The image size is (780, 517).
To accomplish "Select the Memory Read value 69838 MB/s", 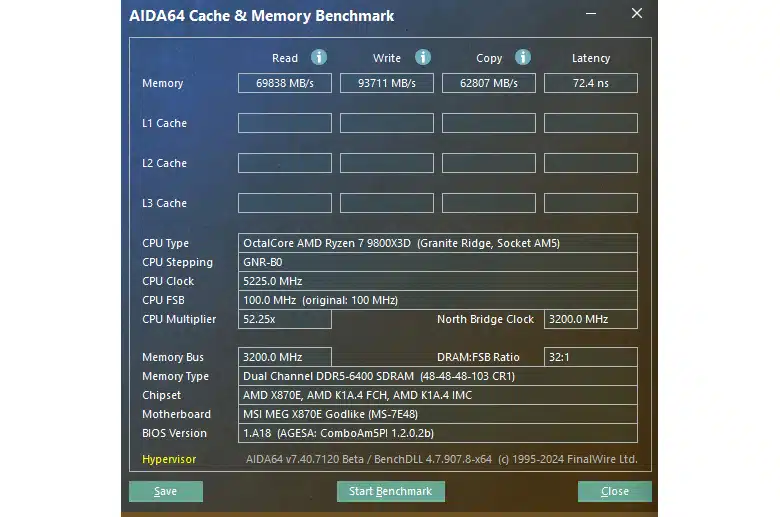I will pos(285,83).
